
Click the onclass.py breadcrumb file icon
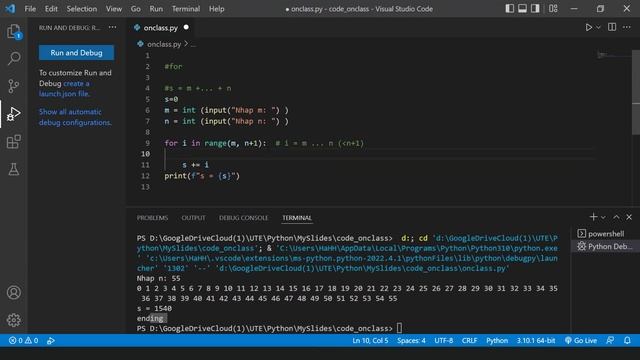140,44
